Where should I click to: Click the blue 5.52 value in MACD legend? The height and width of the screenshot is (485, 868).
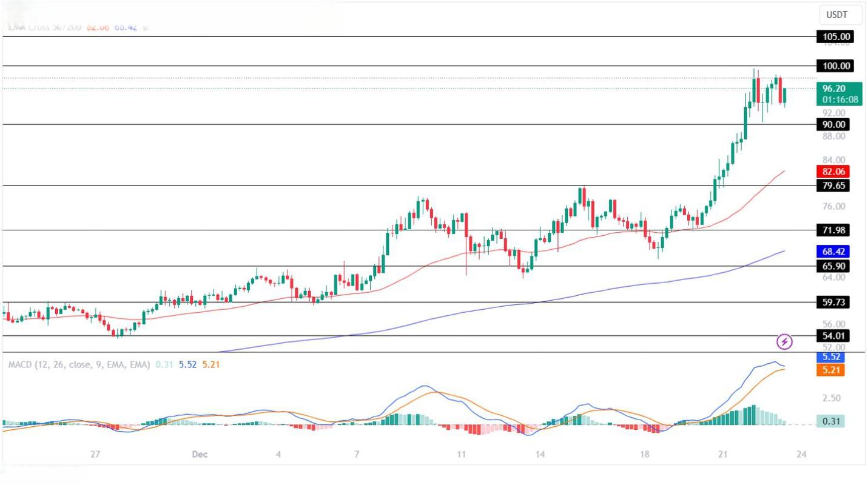[x=187, y=365]
